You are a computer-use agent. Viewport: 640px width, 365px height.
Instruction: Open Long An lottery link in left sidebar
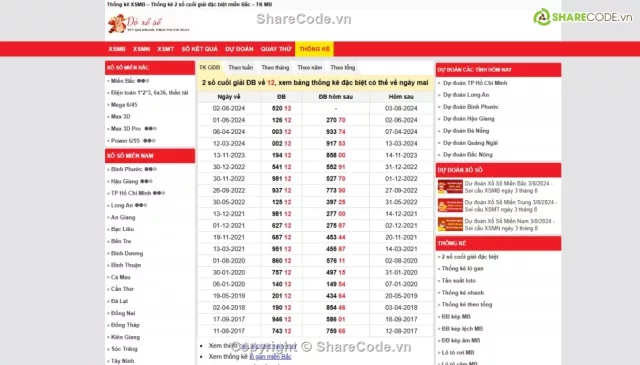click(x=122, y=205)
